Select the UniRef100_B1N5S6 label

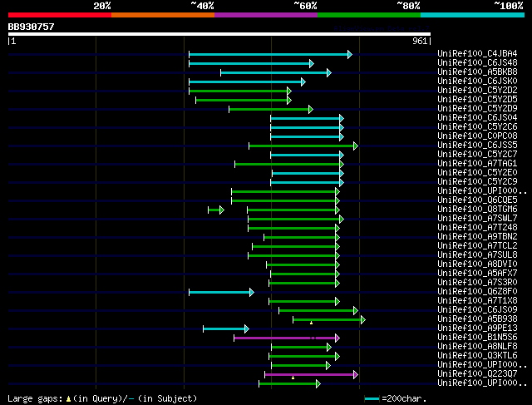477,338
